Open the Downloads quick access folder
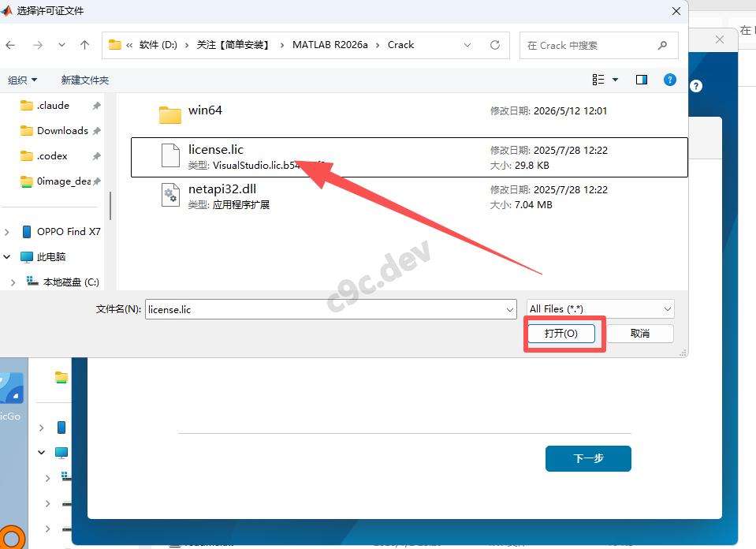Screen dimensions: 756x549 tap(63, 131)
